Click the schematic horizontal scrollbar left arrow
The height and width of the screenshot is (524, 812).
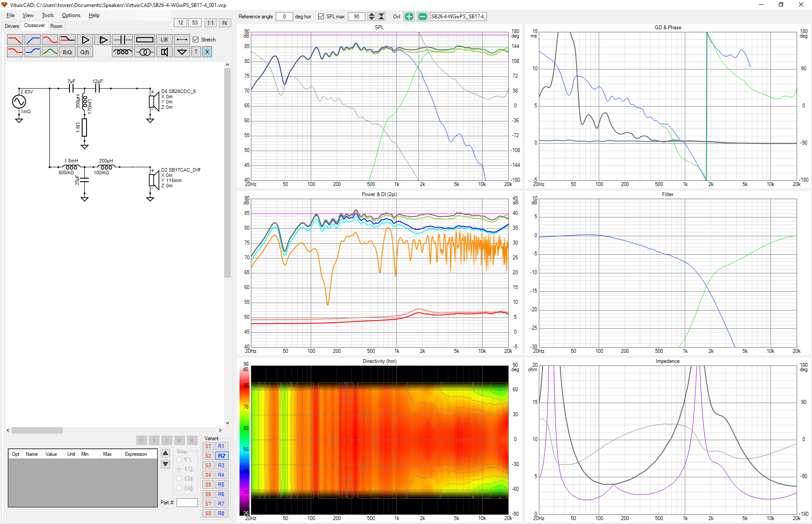[x=8, y=430]
